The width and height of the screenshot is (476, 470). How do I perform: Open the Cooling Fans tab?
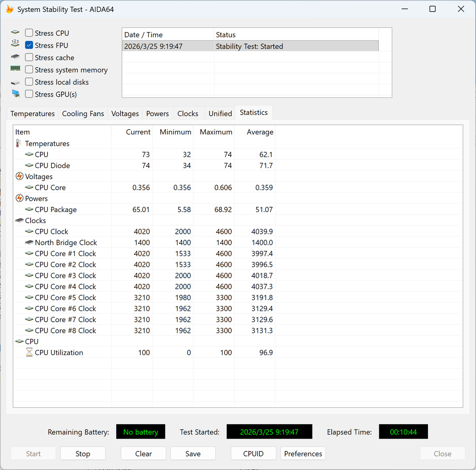(83, 114)
